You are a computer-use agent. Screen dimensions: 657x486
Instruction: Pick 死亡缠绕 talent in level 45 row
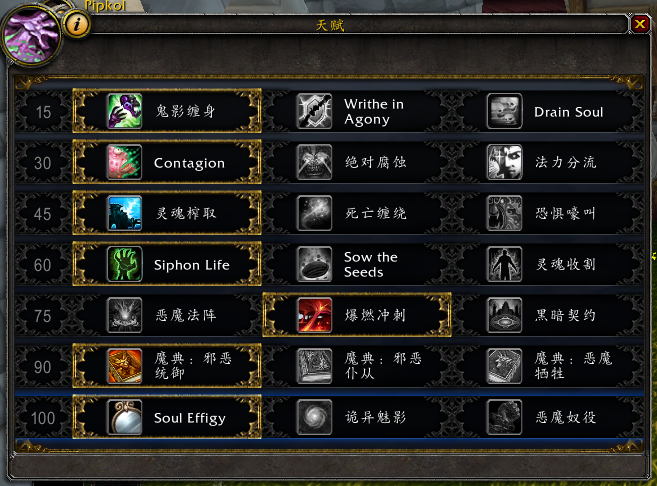coord(357,213)
